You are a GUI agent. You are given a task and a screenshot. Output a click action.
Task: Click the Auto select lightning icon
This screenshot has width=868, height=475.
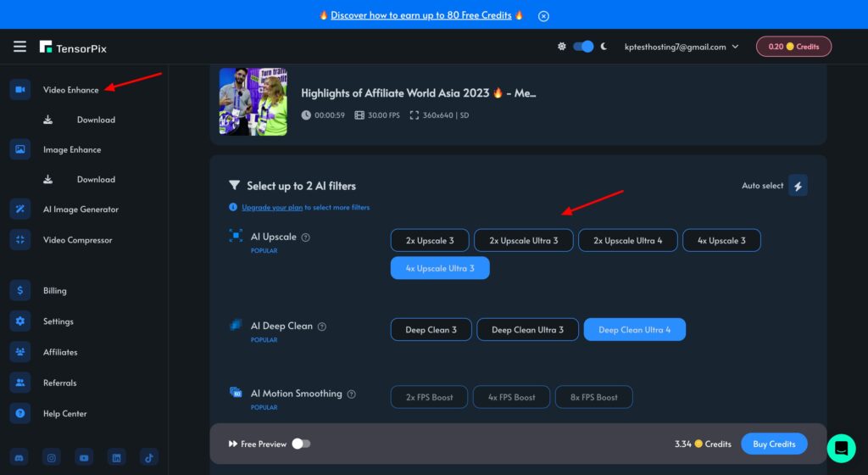coord(798,186)
